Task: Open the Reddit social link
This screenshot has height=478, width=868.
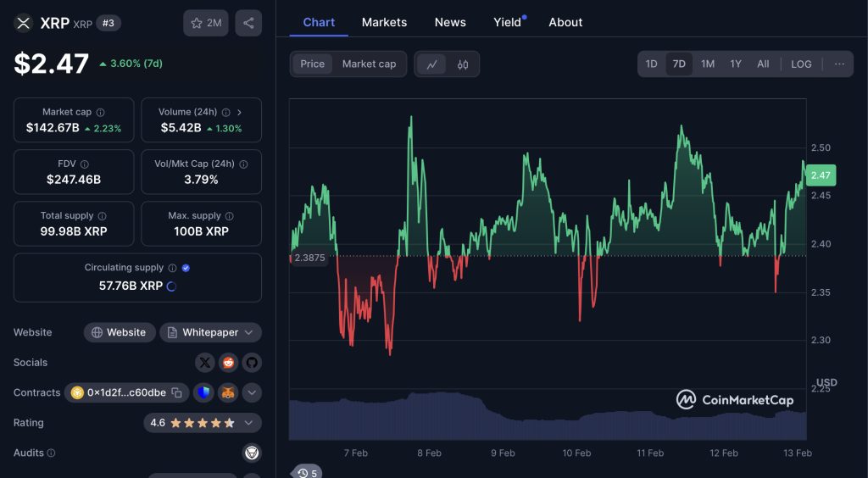Action: 228,363
